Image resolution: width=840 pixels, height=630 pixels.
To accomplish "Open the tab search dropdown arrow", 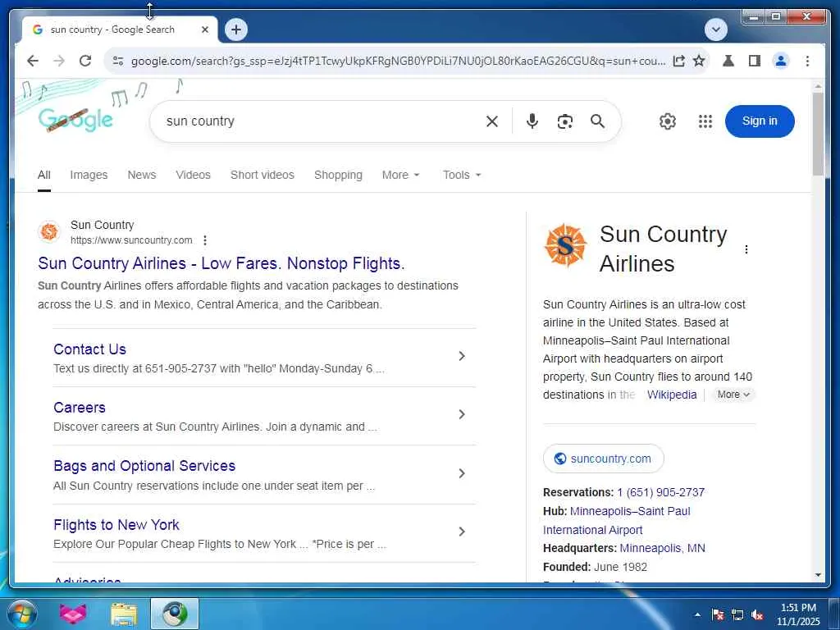I will (716, 30).
